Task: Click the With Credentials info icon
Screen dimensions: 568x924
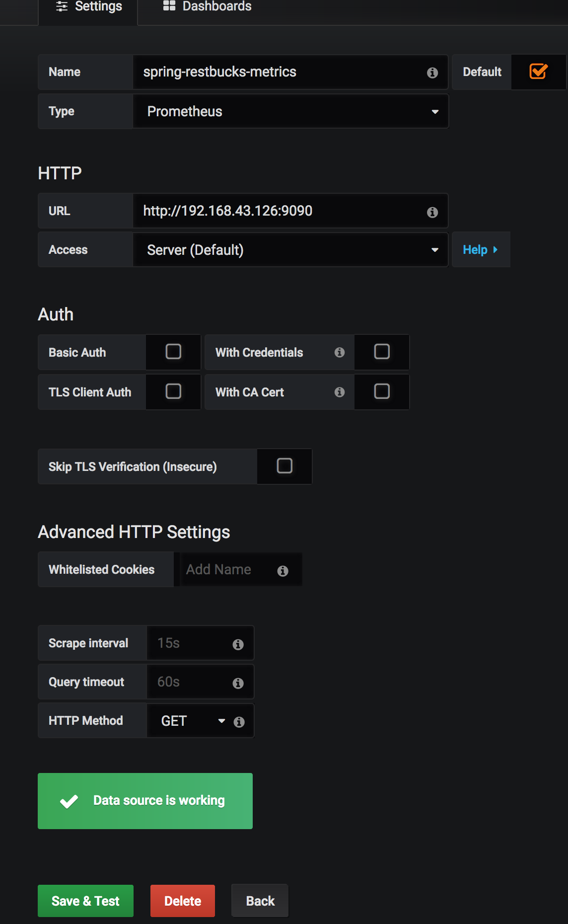Action: coord(340,352)
